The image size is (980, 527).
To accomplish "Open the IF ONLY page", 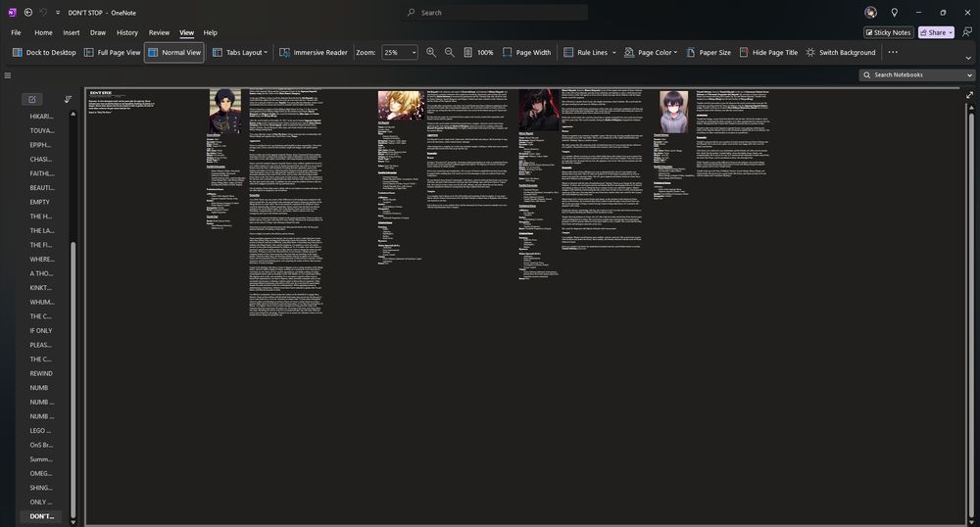I will (42, 331).
